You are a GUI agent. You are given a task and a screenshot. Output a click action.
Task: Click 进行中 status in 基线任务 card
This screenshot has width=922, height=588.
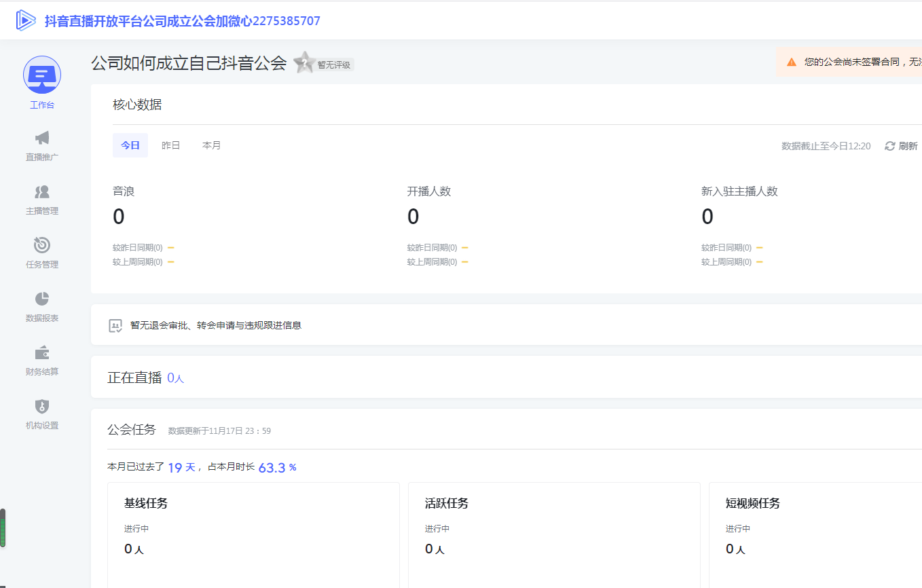(136, 529)
